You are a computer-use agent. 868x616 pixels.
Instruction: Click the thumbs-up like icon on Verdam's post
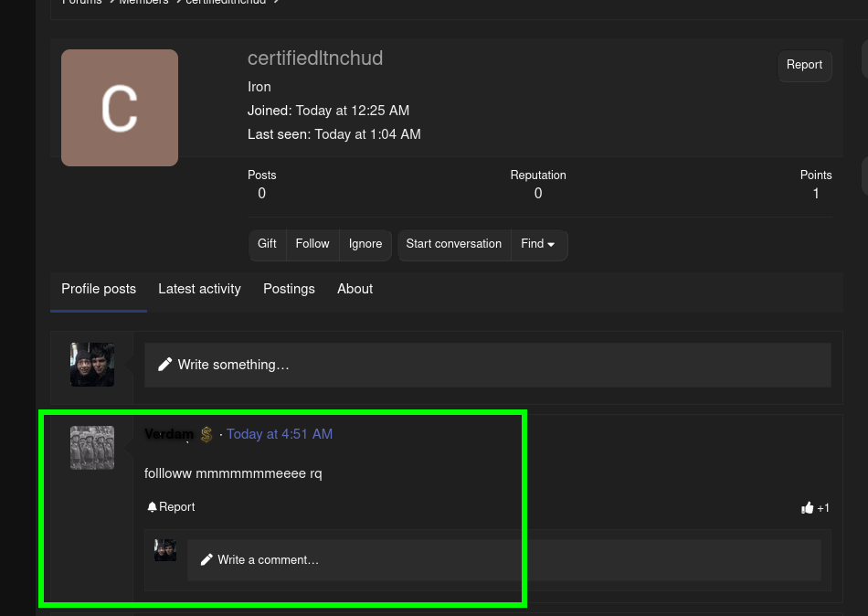808,507
